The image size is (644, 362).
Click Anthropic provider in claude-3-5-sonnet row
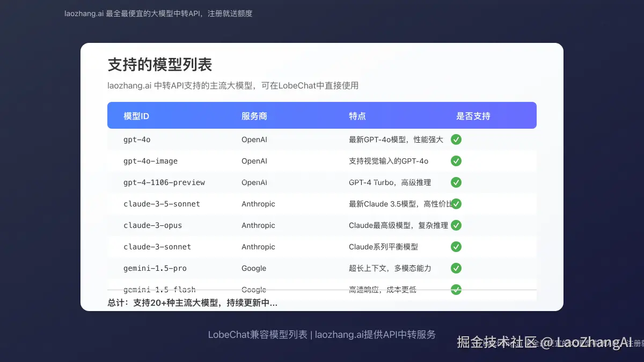[258, 204]
